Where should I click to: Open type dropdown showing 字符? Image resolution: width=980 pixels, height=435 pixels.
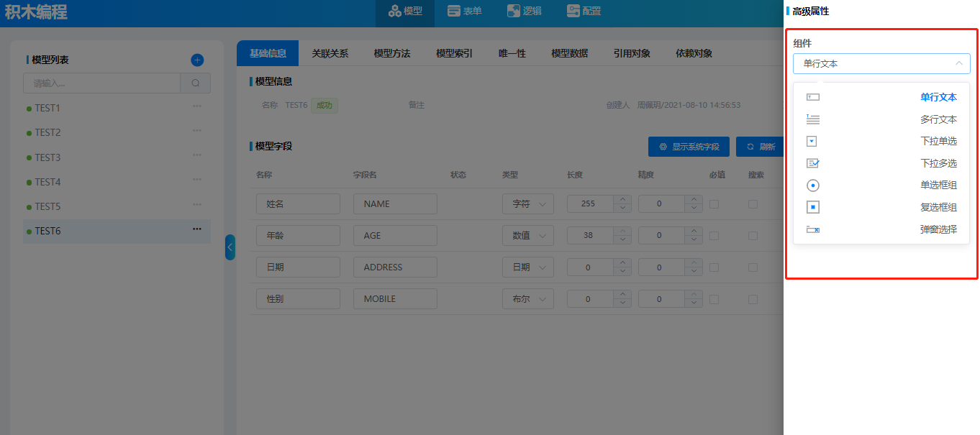[528, 204]
